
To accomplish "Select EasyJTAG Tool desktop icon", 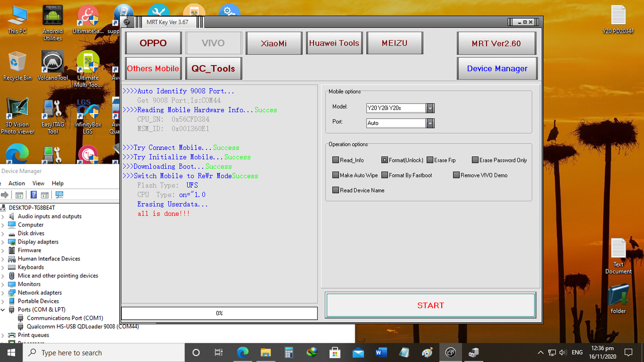I will click(x=52, y=116).
